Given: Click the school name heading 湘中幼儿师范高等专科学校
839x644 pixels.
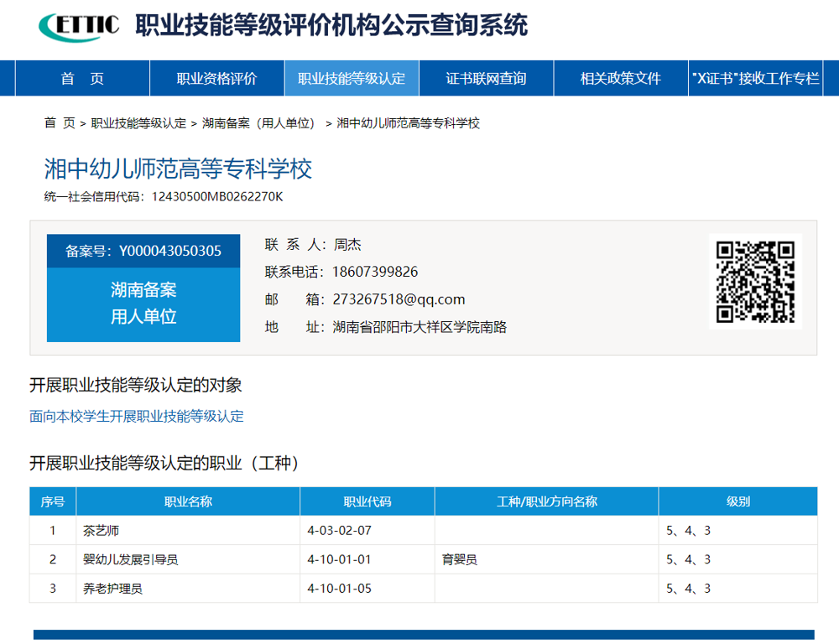Looking at the screenshot, I should (x=178, y=169).
